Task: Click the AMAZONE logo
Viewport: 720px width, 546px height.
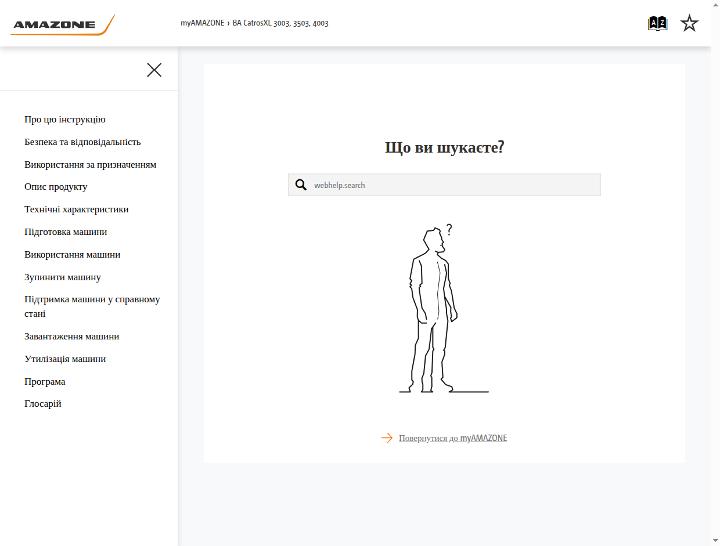Action: point(62,25)
